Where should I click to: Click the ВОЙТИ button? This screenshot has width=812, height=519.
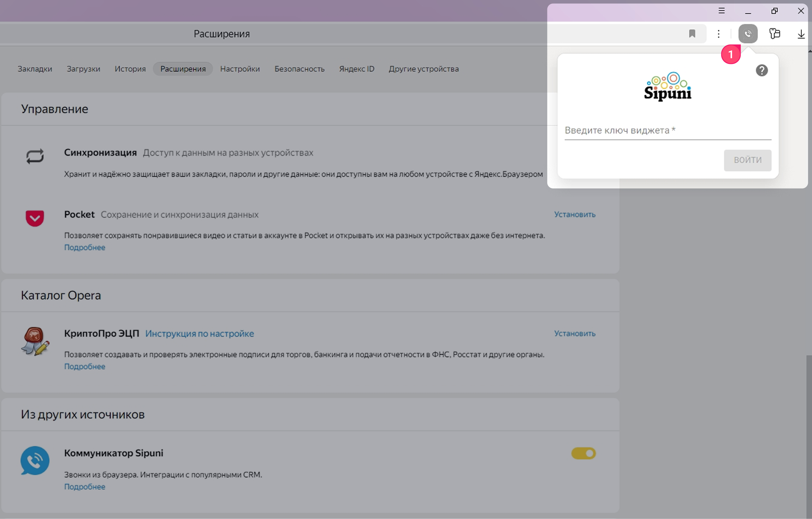[747, 160]
